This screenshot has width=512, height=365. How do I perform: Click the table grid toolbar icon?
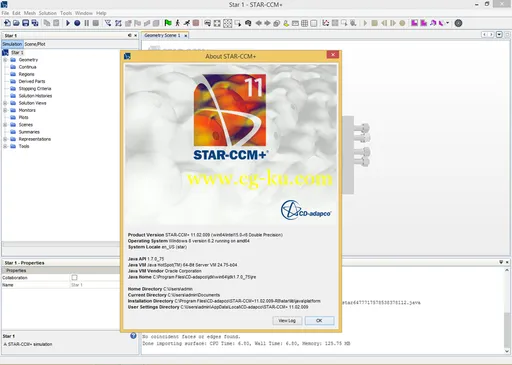(304, 23)
